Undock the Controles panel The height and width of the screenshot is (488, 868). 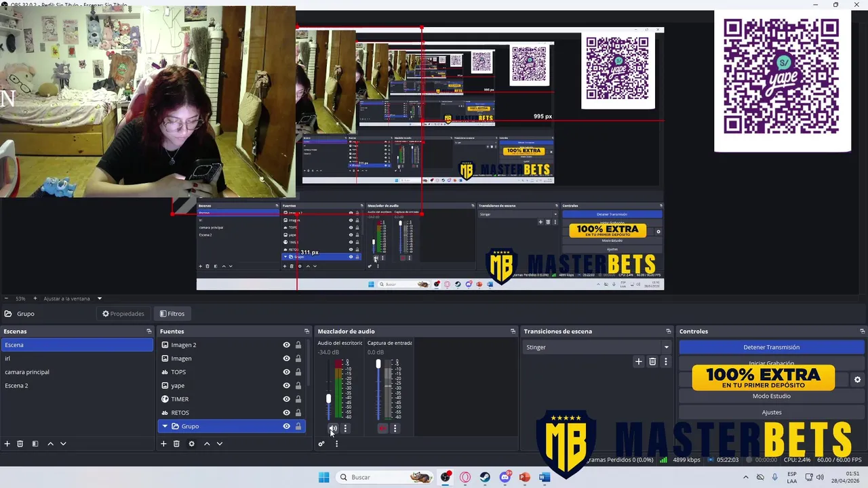862,331
